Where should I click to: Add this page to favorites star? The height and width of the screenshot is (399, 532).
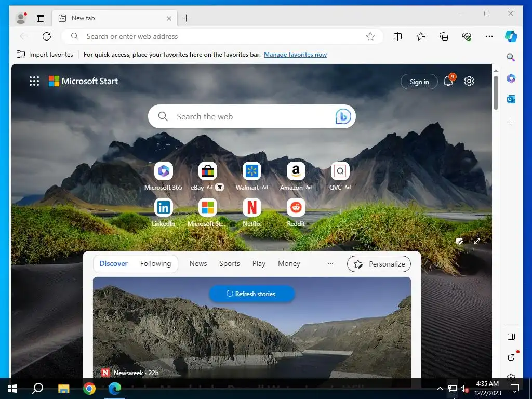click(x=370, y=36)
